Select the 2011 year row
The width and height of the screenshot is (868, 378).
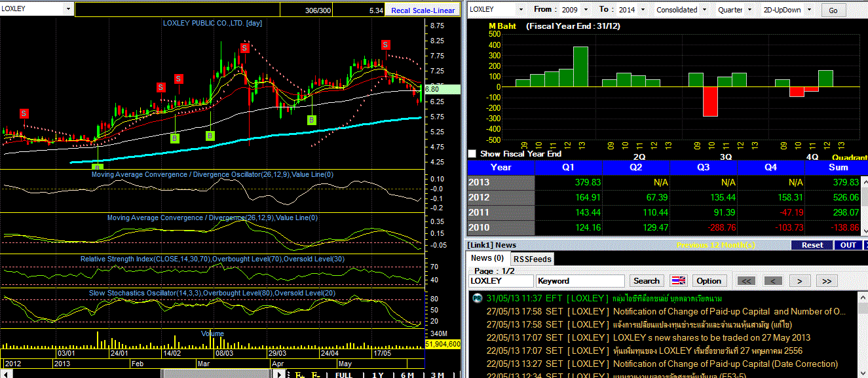pos(501,213)
